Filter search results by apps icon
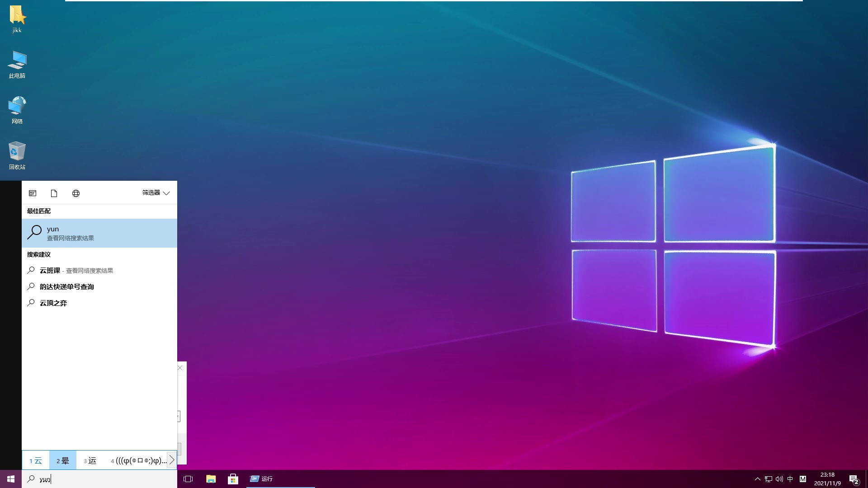868x488 pixels. [x=33, y=193]
